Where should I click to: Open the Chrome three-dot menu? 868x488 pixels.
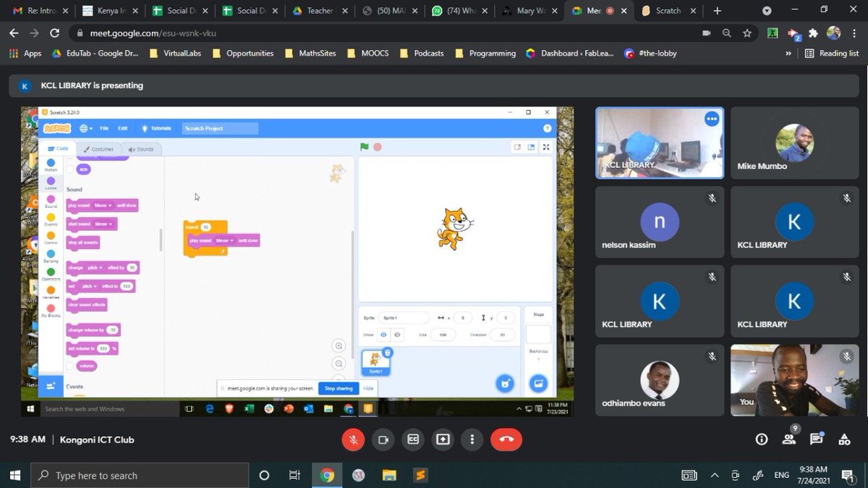(854, 33)
